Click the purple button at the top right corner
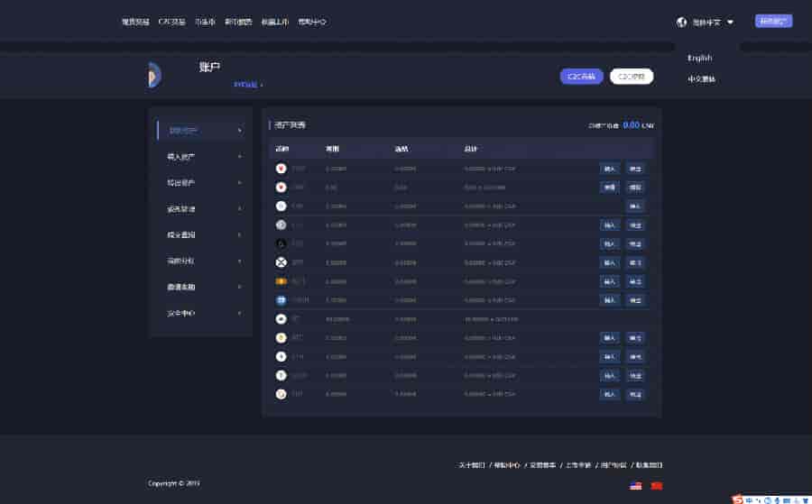The image size is (812, 504). (773, 21)
